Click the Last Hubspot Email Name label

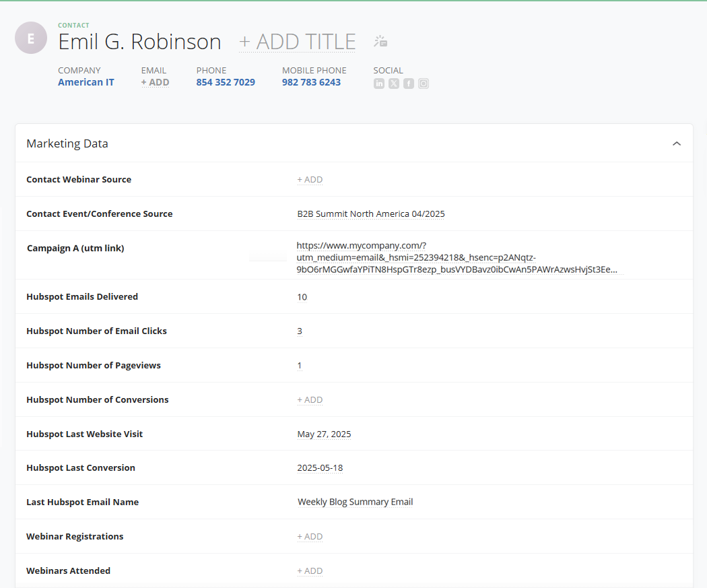pyautogui.click(x=83, y=502)
